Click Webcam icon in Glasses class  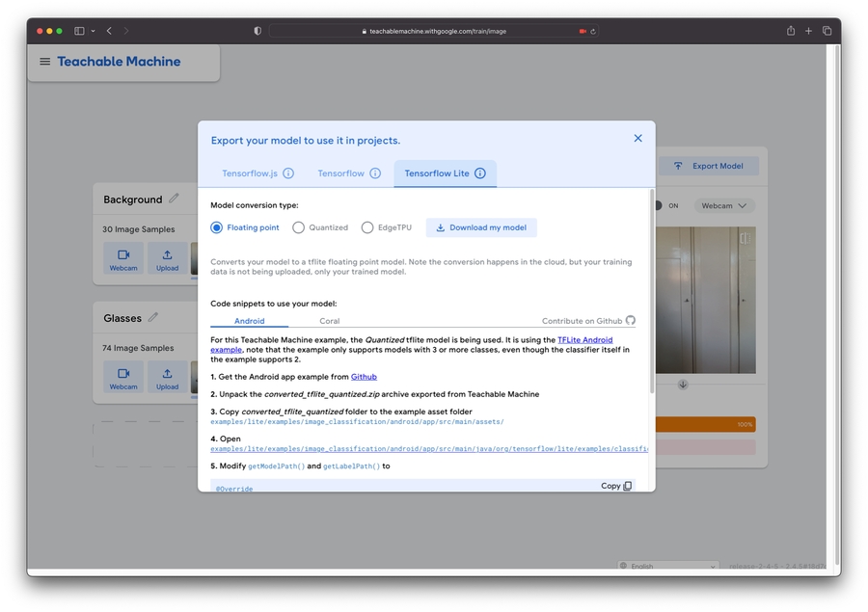(123, 377)
